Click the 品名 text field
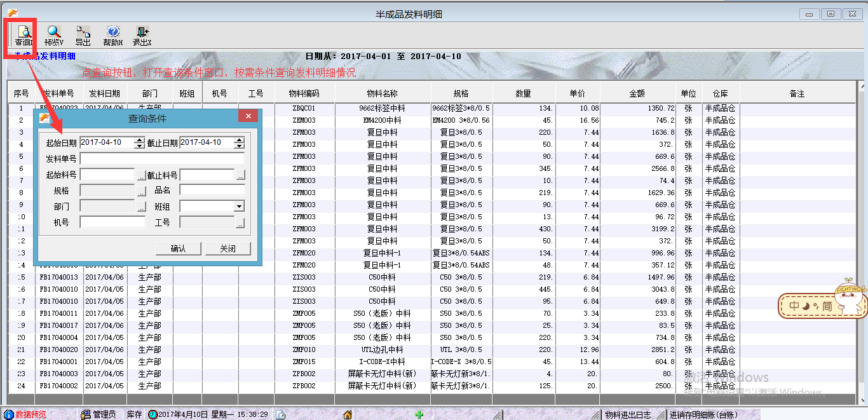868x420 pixels. (212, 190)
